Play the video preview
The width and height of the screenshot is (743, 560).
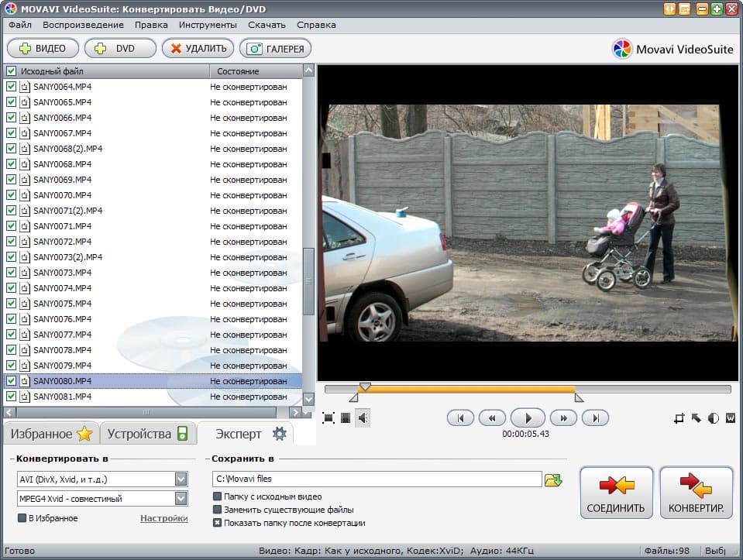click(528, 417)
